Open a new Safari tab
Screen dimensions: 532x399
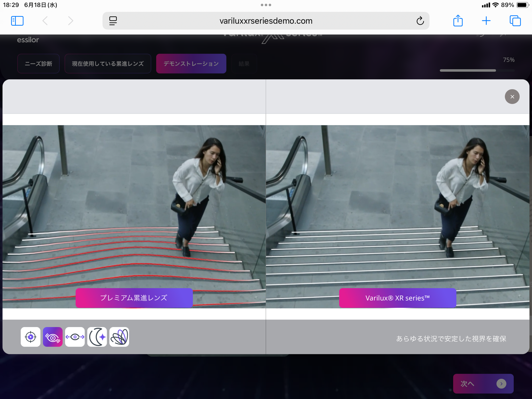click(x=486, y=21)
